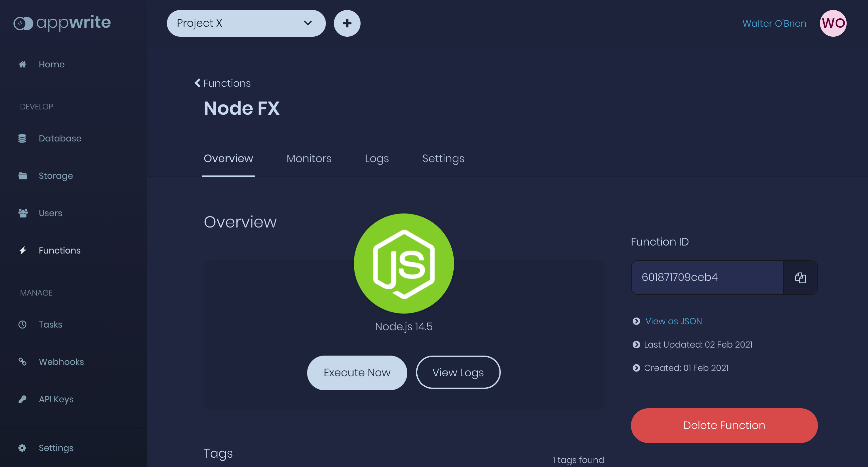This screenshot has width=868, height=467.
Task: Open Tasks in the sidebar
Action: click(x=50, y=325)
